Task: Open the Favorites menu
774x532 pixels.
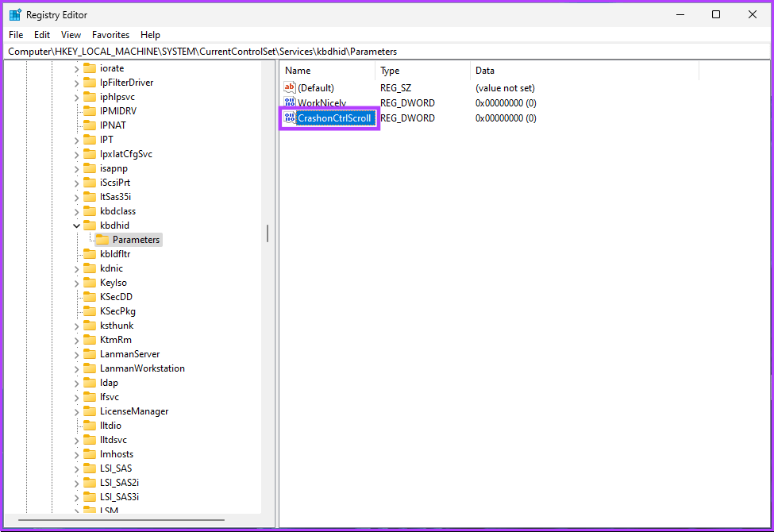Action: click(110, 35)
